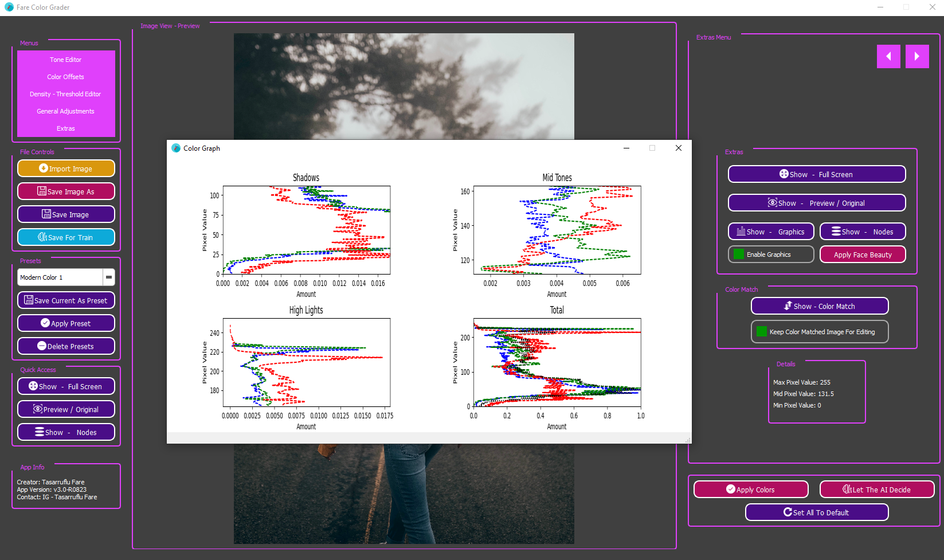Image resolution: width=944 pixels, height=560 pixels.
Task: Apply the selected preset
Action: tap(66, 323)
